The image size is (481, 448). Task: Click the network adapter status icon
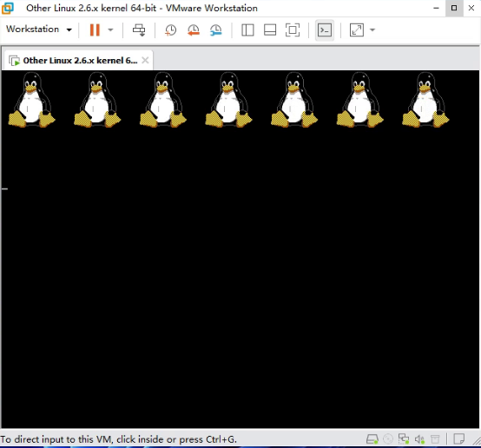tap(404, 439)
